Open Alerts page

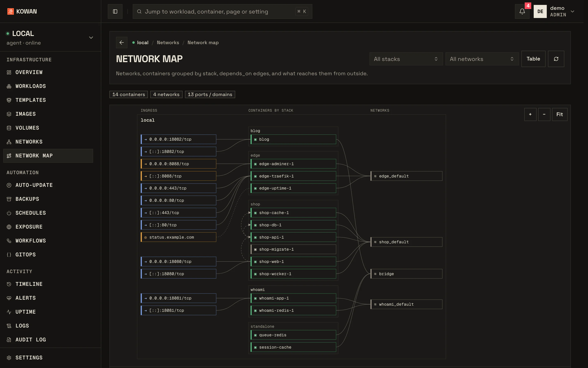(48, 298)
